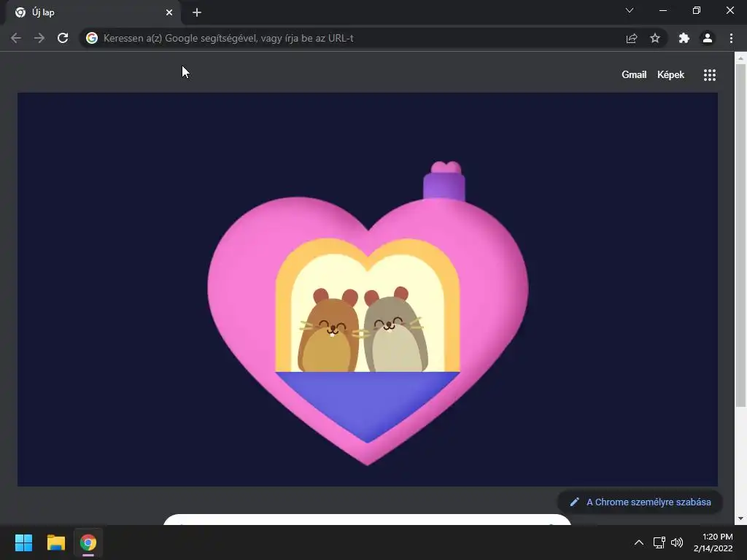Open the Gmail link
Viewport: 747px width, 560px height.
tap(634, 75)
